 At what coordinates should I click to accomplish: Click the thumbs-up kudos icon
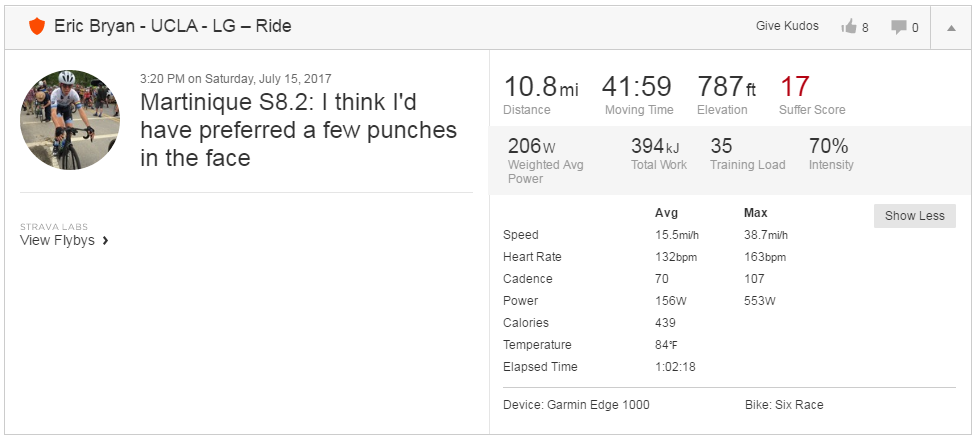[x=849, y=26]
